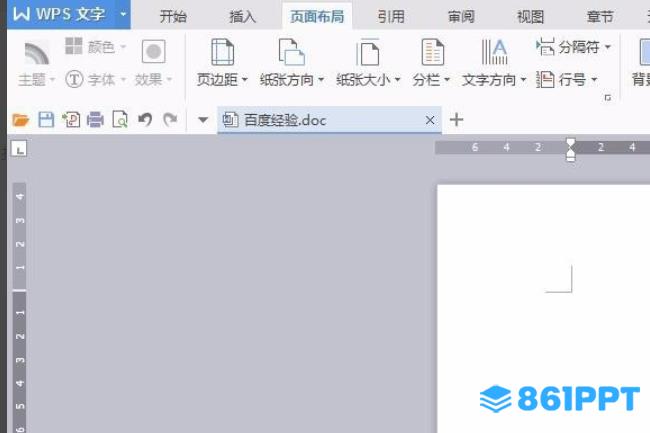
Task: Click the 颜色 color grid icon
Action: tap(74, 46)
